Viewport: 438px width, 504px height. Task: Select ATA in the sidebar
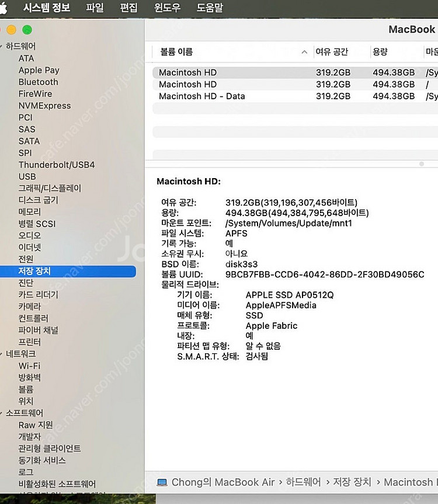pos(26,58)
